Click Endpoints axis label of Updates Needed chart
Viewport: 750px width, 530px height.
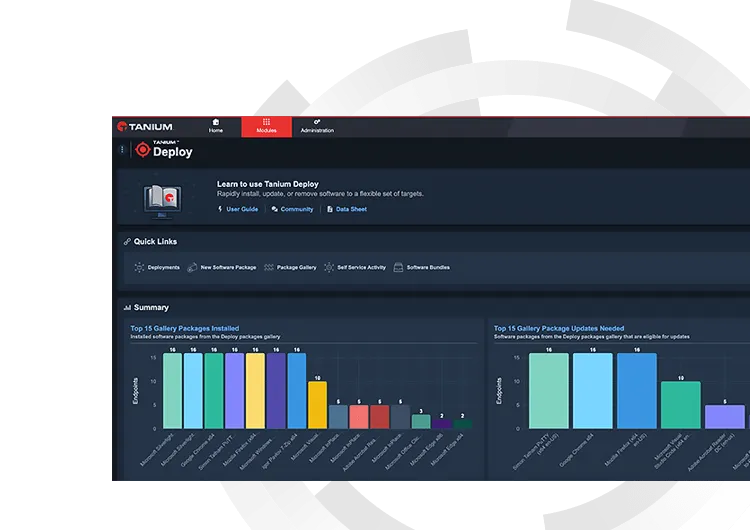499,391
